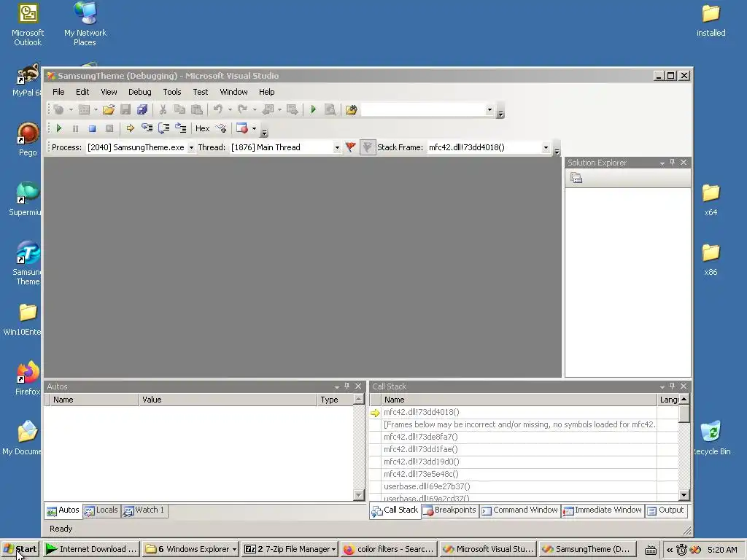Click the Stop Debugging square icon

click(x=92, y=128)
